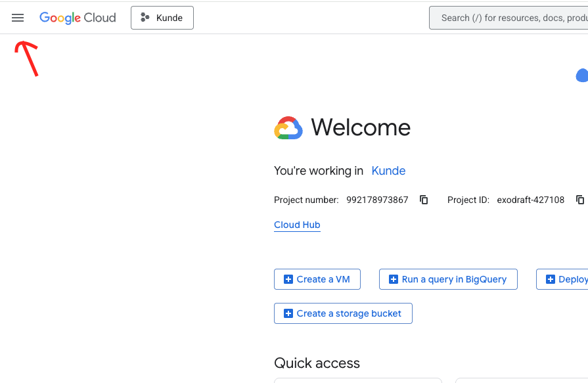The width and height of the screenshot is (588, 383).
Task: Open the Cloud Hub link
Action: pos(297,225)
